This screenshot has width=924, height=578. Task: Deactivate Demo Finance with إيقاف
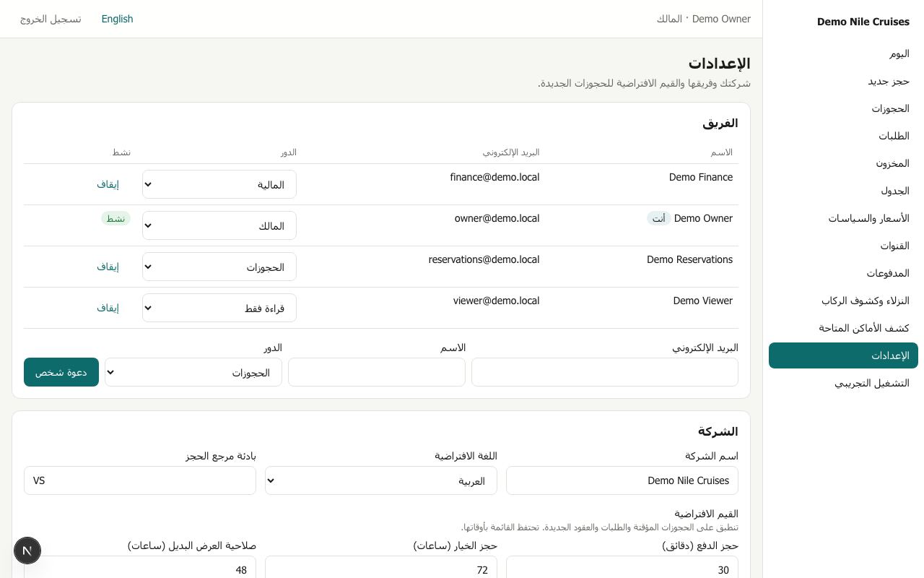pyautogui.click(x=108, y=184)
